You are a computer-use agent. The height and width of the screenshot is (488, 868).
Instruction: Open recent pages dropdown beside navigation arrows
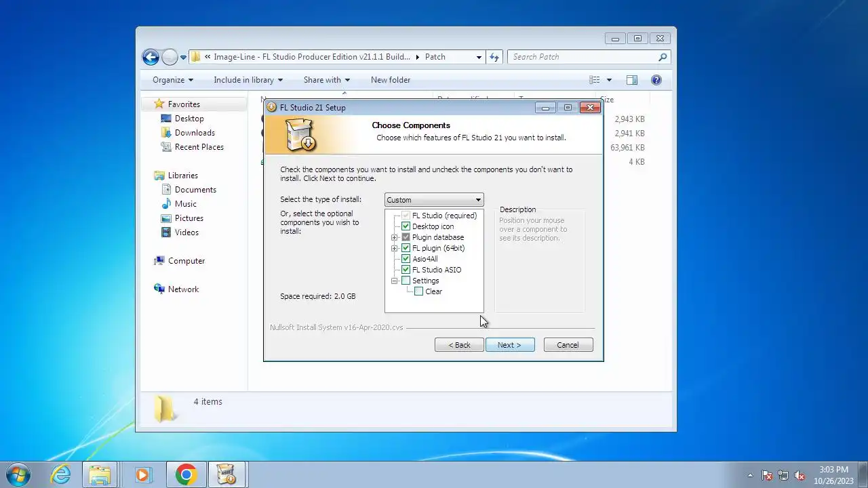click(x=183, y=58)
